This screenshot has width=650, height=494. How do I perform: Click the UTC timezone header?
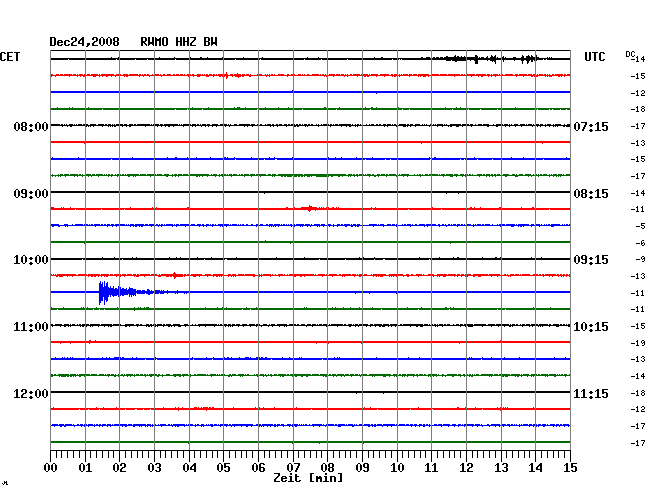tap(594, 57)
